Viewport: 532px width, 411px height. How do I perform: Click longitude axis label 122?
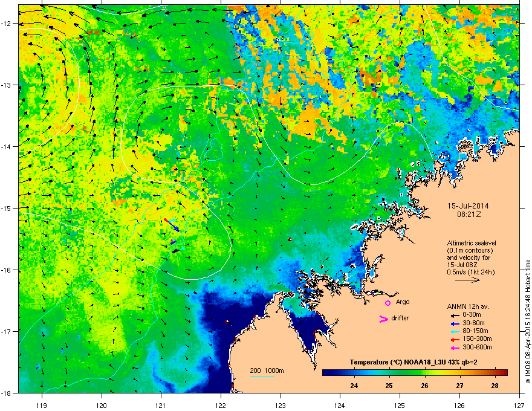(221, 405)
